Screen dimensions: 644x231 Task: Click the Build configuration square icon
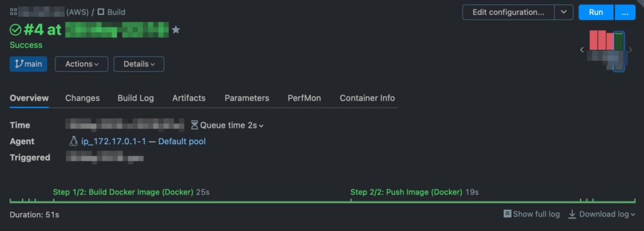coord(101,12)
